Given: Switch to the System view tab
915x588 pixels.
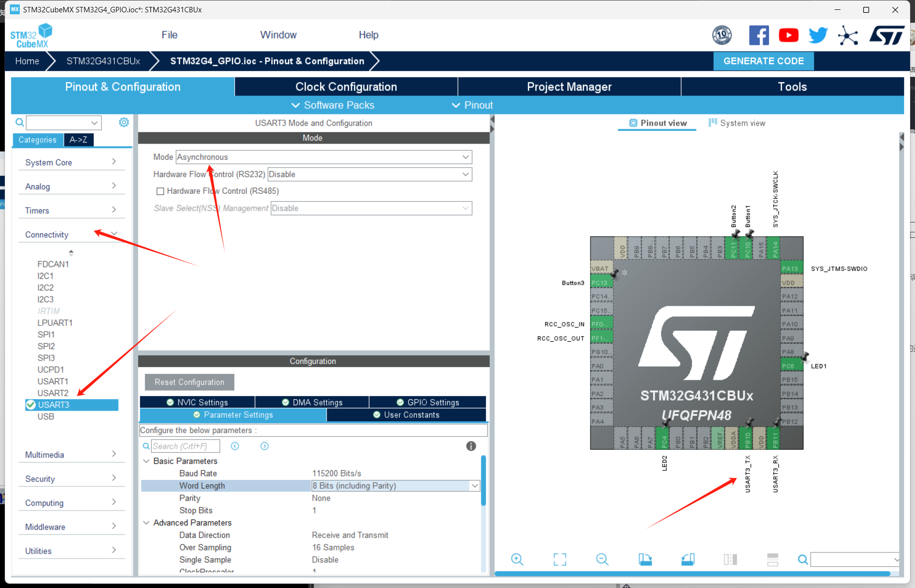Looking at the screenshot, I should tap(737, 123).
